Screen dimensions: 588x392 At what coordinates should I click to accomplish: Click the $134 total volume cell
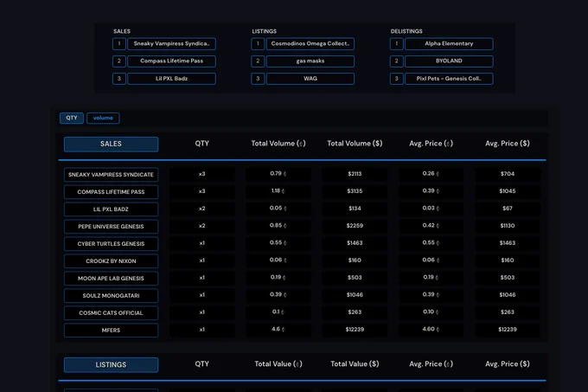pos(355,209)
